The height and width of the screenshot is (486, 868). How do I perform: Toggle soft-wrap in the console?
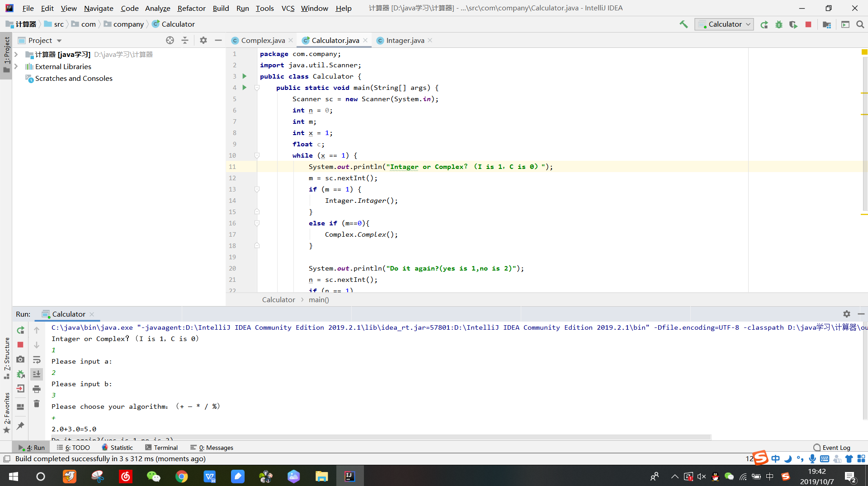(x=37, y=360)
